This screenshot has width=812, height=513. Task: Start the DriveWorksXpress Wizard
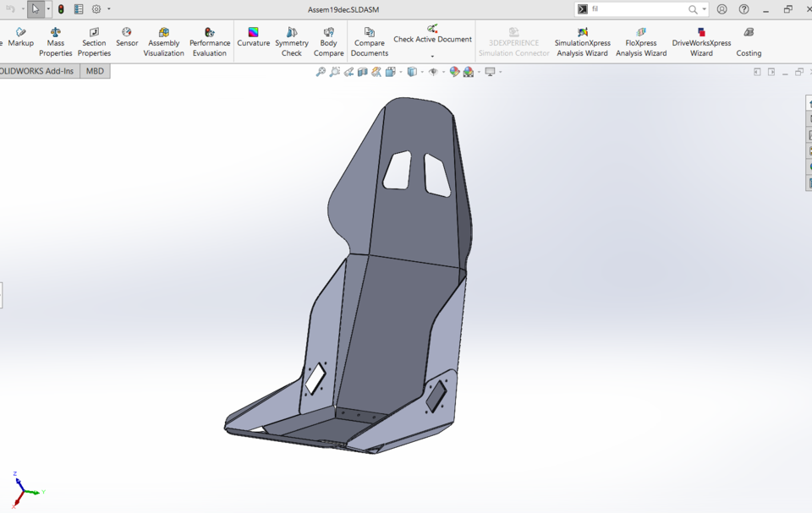701,41
